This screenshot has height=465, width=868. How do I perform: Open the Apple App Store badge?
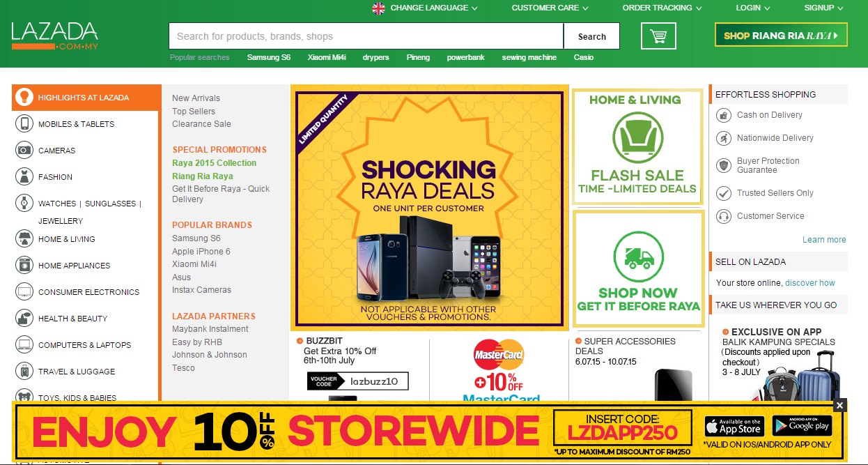pyautogui.click(x=734, y=426)
